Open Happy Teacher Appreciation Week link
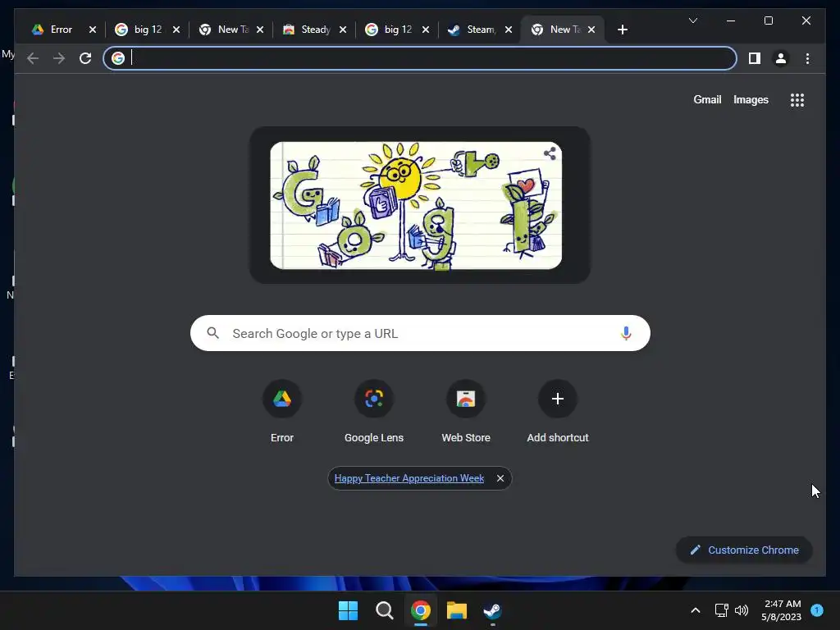840x630 pixels. click(409, 478)
